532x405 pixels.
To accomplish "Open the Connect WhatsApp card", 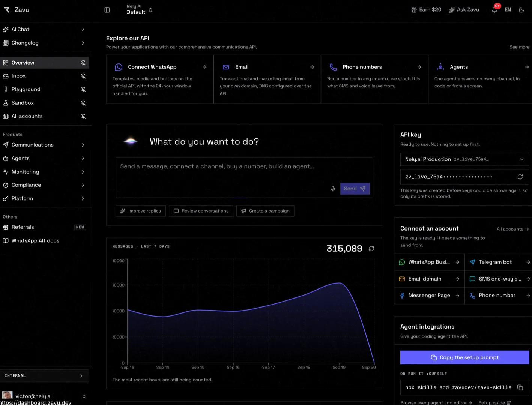I will (x=160, y=79).
